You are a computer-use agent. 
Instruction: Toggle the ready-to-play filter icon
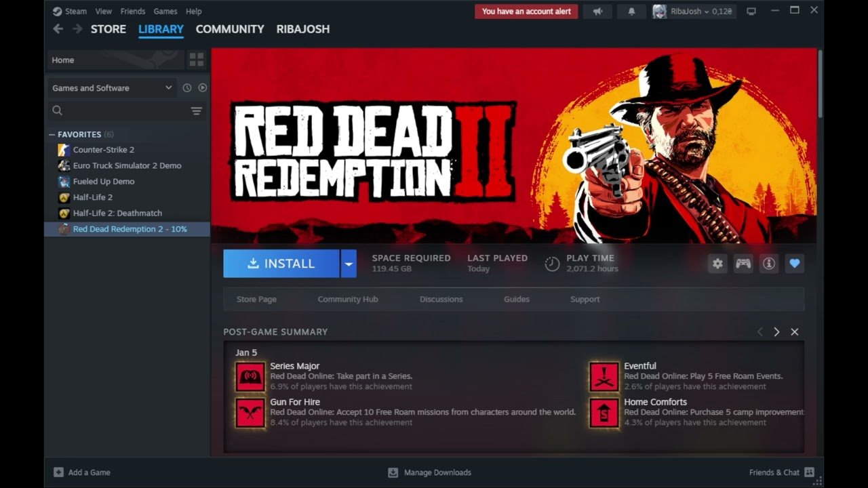click(202, 88)
